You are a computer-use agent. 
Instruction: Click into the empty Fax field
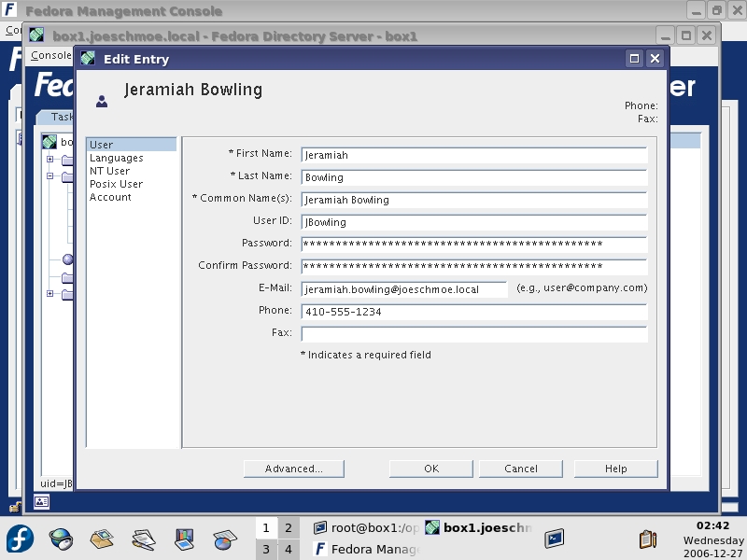click(x=473, y=333)
